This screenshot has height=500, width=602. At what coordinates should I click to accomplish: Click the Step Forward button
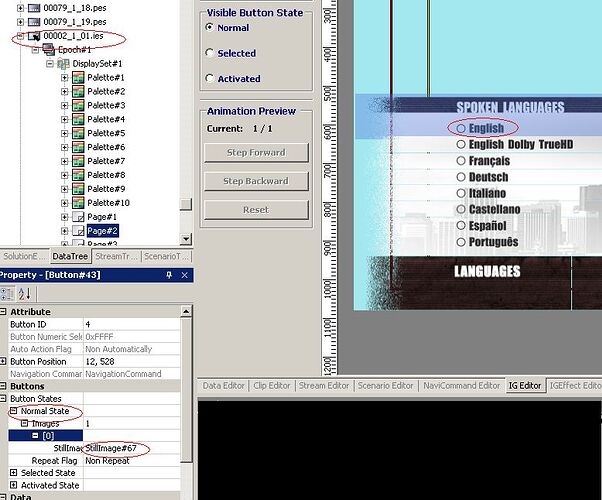click(x=256, y=152)
